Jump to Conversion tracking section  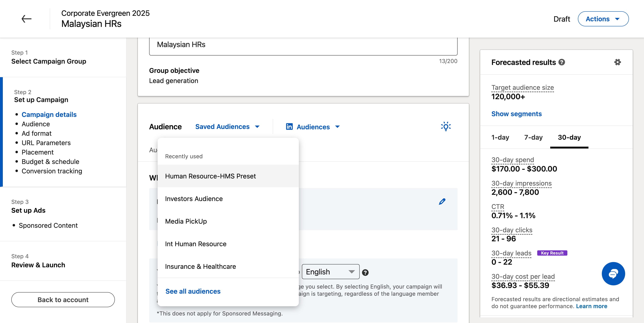click(x=52, y=171)
